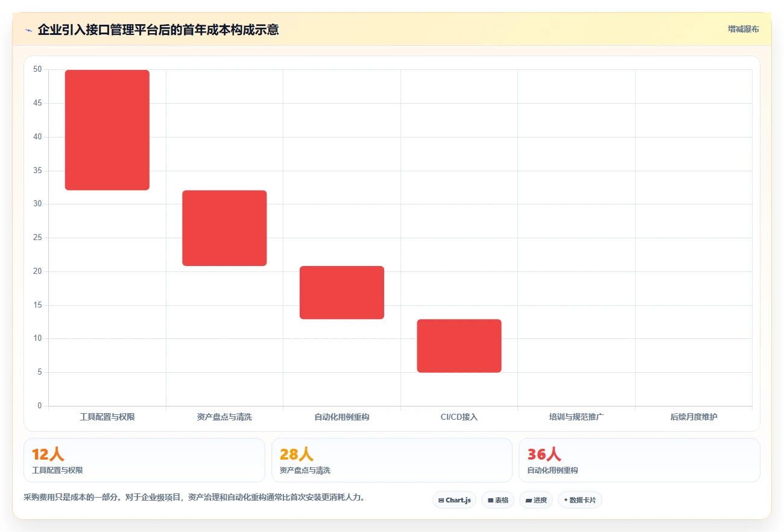Open the 28人 资产盘点与清洗 card
Viewport: 784px width, 532px height.
pyautogui.click(x=392, y=460)
